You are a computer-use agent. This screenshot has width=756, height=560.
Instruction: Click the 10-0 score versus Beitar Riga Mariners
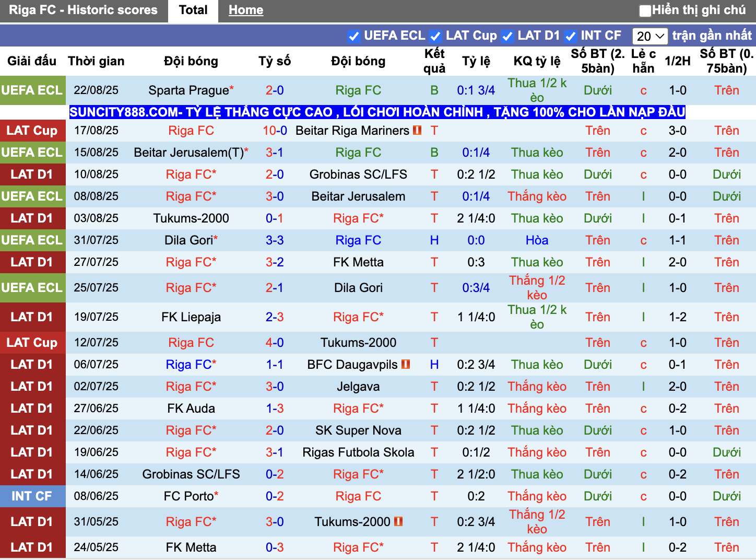(275, 131)
